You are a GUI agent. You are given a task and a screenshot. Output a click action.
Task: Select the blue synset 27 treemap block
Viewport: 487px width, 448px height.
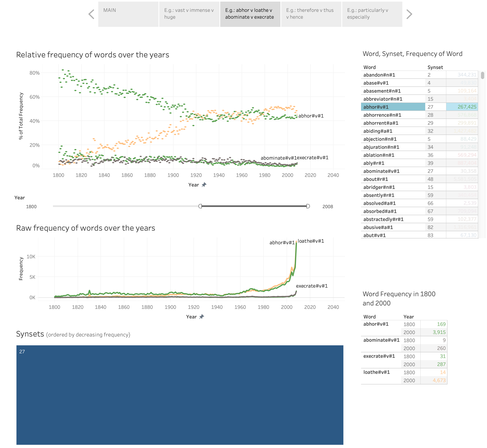[x=180, y=395]
